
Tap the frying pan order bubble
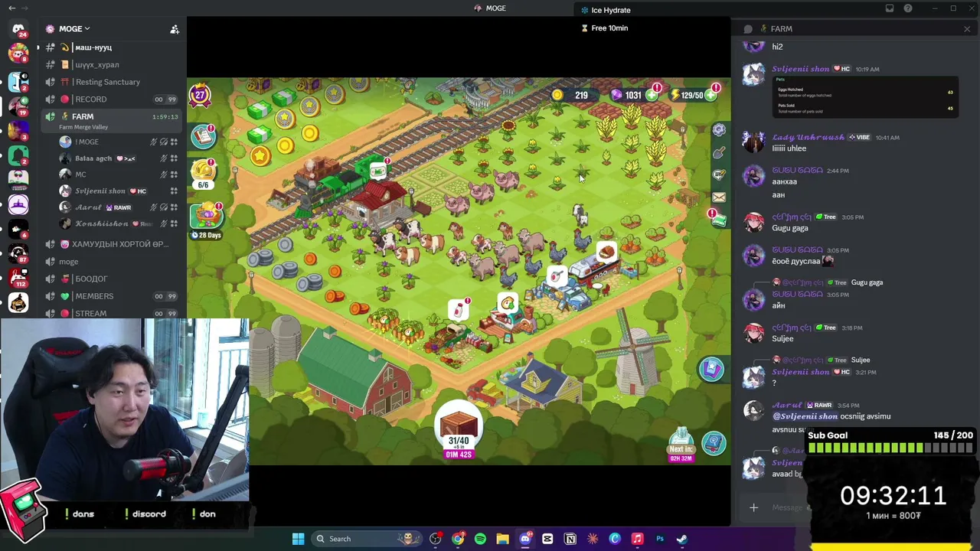(x=508, y=305)
